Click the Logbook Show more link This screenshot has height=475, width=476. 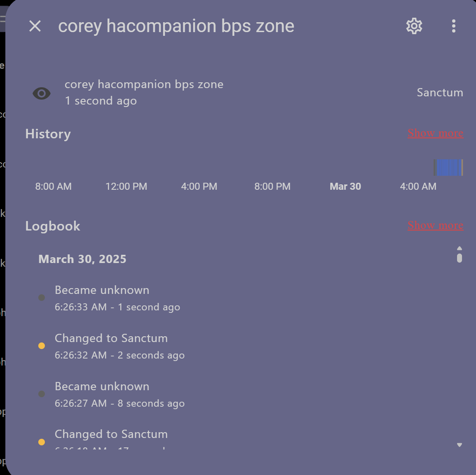coord(435,226)
